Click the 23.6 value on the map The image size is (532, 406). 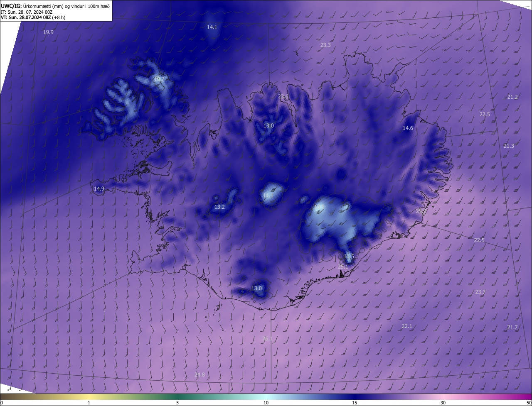pyautogui.click(x=283, y=97)
